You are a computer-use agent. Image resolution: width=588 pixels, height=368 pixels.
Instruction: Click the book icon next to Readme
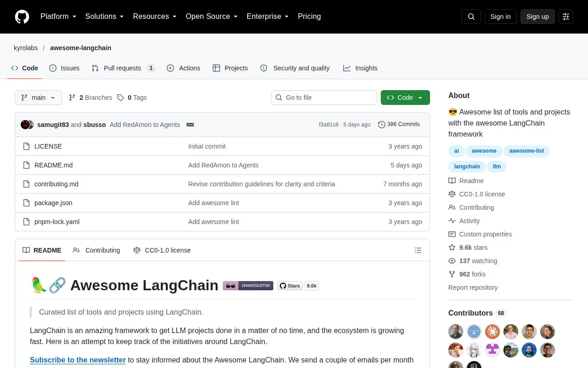(452, 181)
